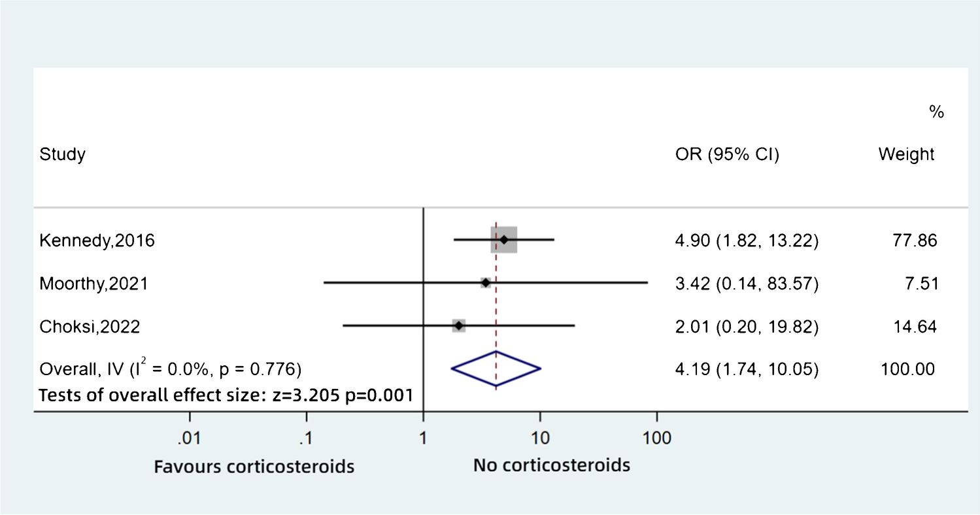
Task: Click the Study column header
Action: coord(62,155)
